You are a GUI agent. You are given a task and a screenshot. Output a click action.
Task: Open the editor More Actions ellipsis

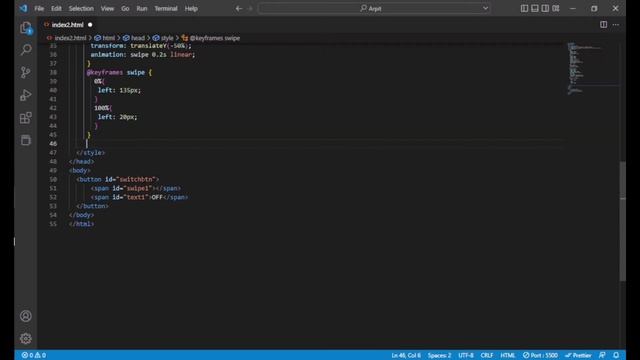(x=616, y=24)
